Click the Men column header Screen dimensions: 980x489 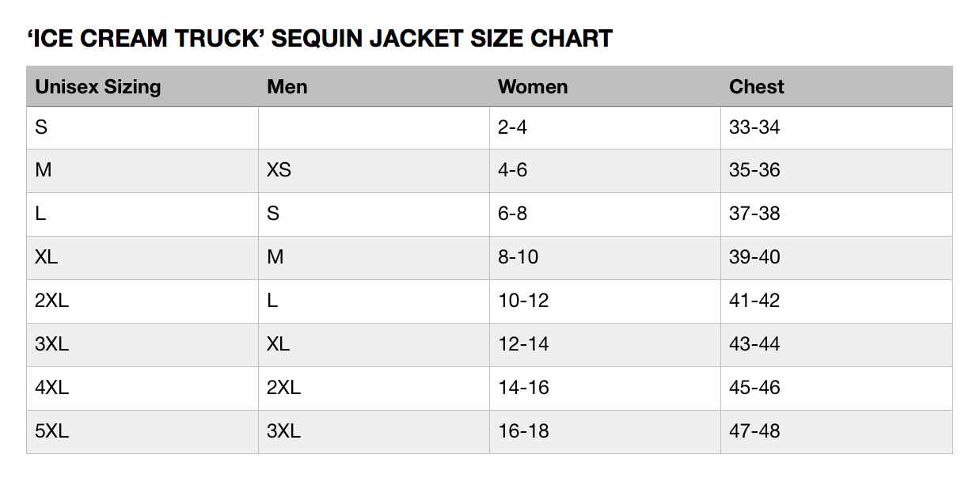[x=287, y=86]
